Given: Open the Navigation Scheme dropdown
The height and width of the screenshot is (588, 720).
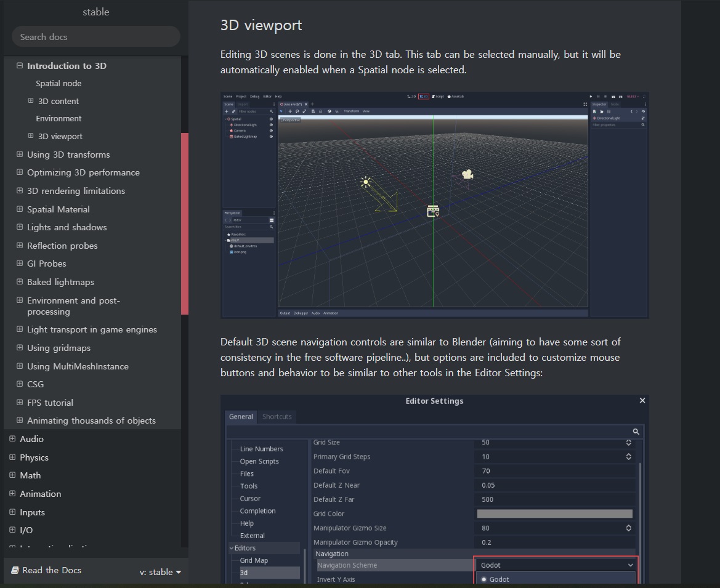Looking at the screenshot, I should pyautogui.click(x=556, y=565).
